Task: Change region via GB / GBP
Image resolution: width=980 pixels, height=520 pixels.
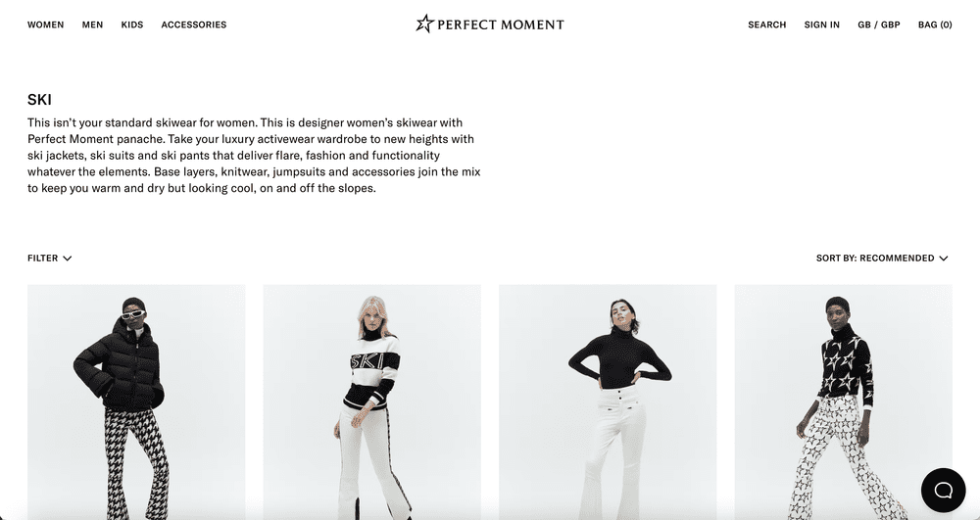Action: 879,24
